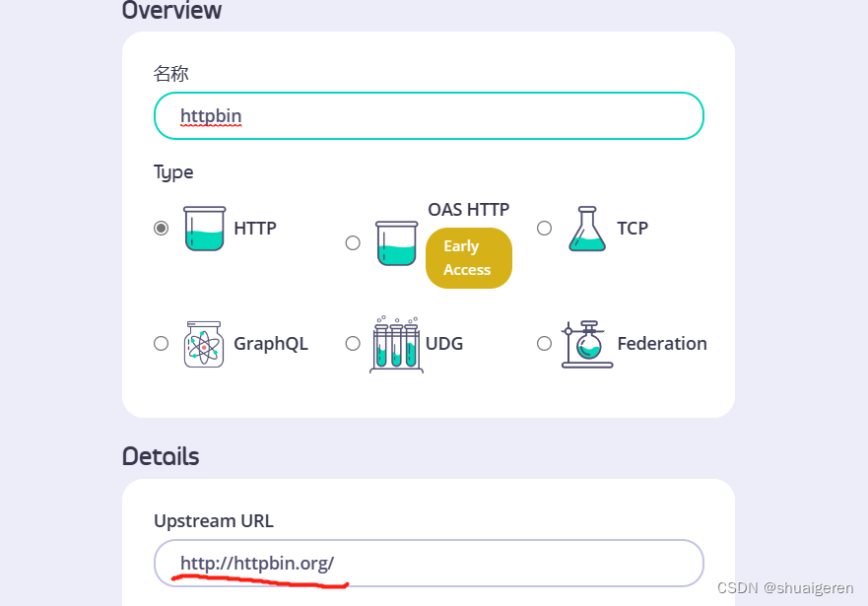Click the TCP type label
The width and height of the screenshot is (868, 606).
[633, 228]
